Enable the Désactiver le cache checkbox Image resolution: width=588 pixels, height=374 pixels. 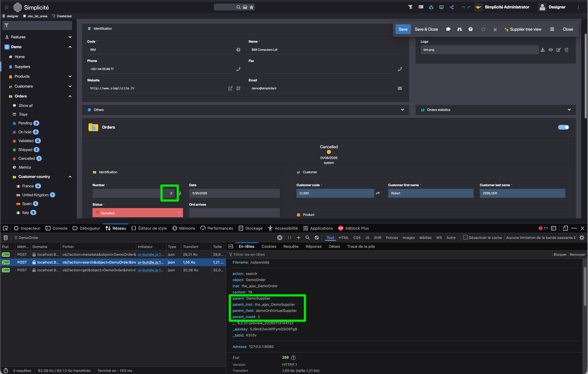tap(465, 237)
